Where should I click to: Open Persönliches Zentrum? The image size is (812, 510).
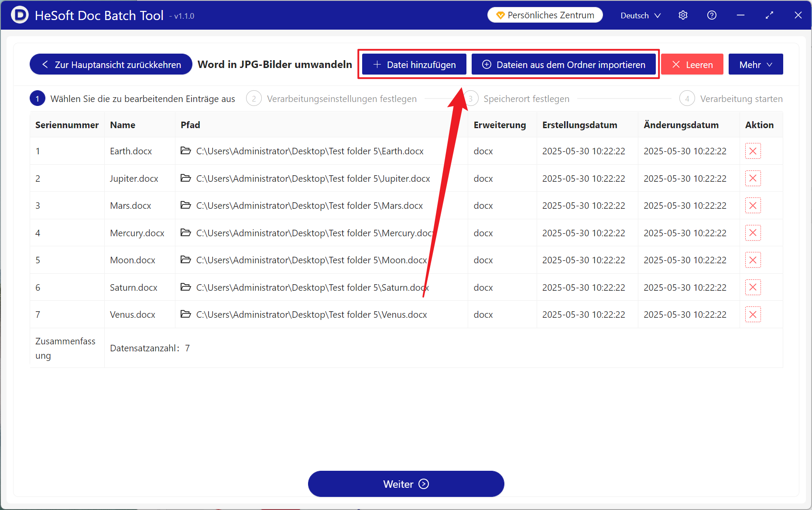[x=545, y=15]
